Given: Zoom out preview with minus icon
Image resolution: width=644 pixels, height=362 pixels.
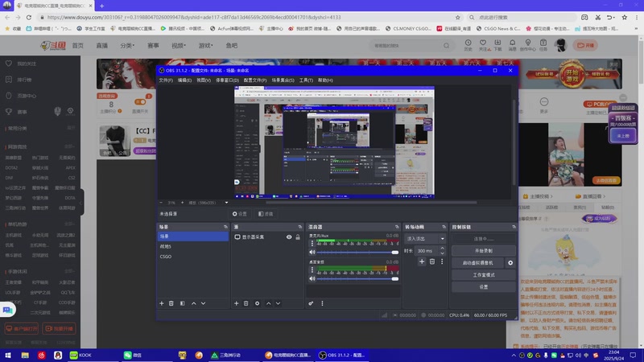Looking at the screenshot, I should click(161, 203).
